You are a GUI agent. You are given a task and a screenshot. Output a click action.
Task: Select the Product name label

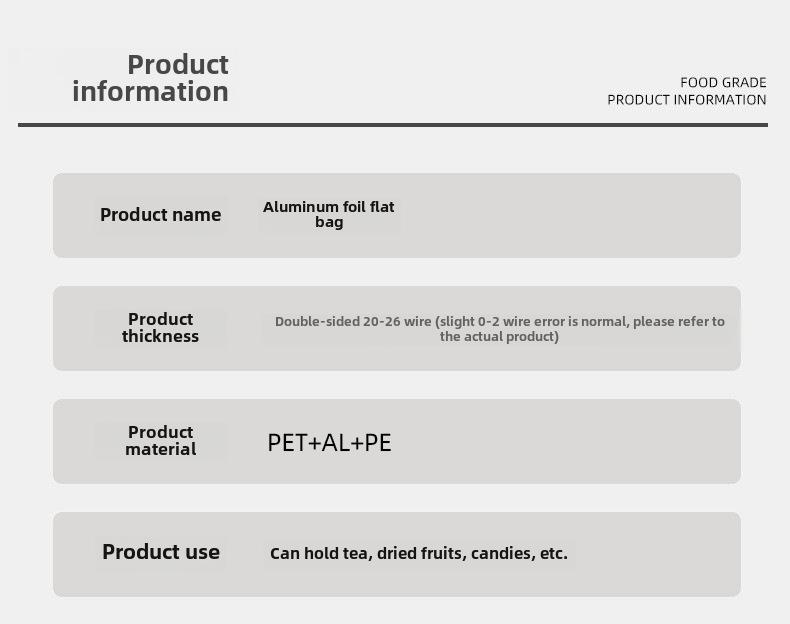coord(160,215)
